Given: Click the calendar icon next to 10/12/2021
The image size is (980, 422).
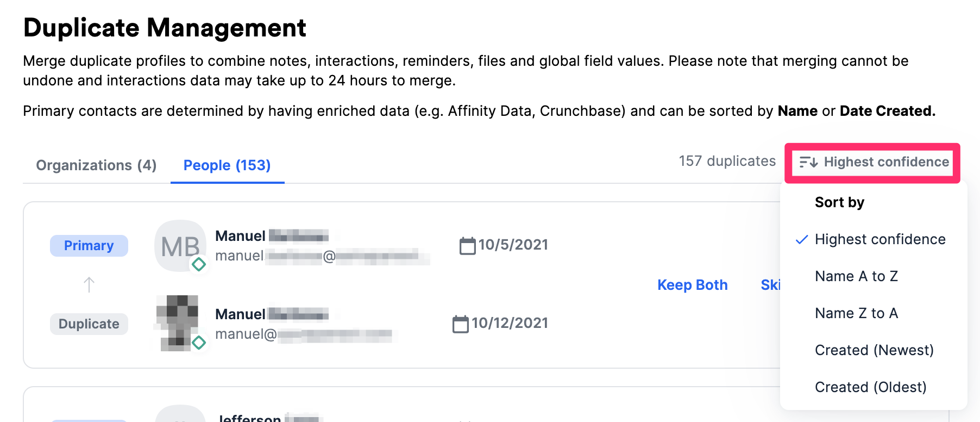Looking at the screenshot, I should click(460, 324).
